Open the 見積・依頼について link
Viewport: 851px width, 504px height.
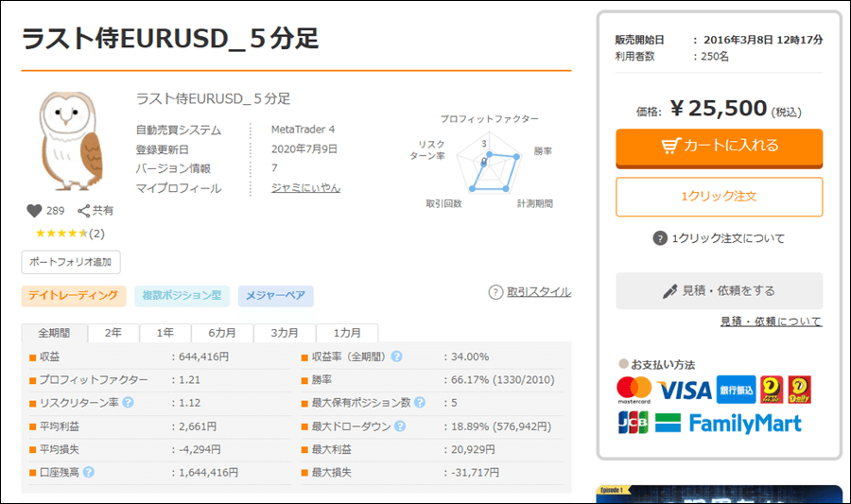tap(771, 322)
